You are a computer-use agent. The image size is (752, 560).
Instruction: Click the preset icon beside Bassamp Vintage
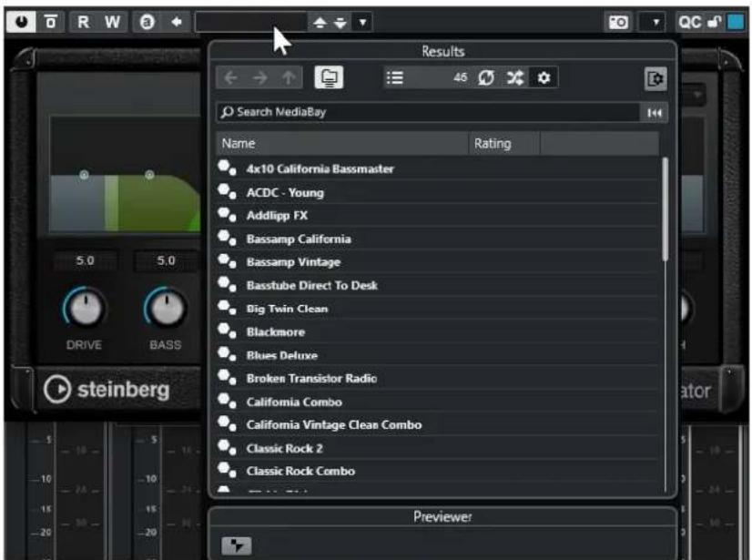[x=228, y=261]
